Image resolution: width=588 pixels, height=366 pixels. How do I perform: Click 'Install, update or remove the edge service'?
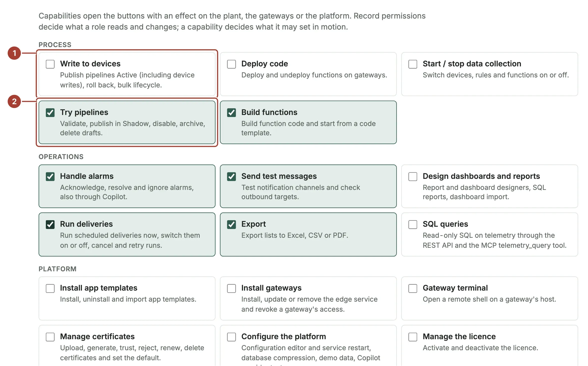(309, 299)
